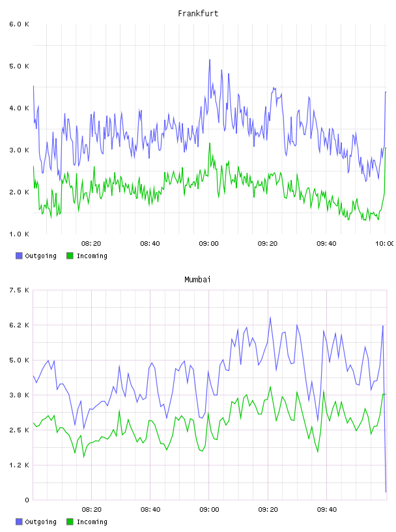Click the 6.2 K axis label in Mumbai chart

19,325
